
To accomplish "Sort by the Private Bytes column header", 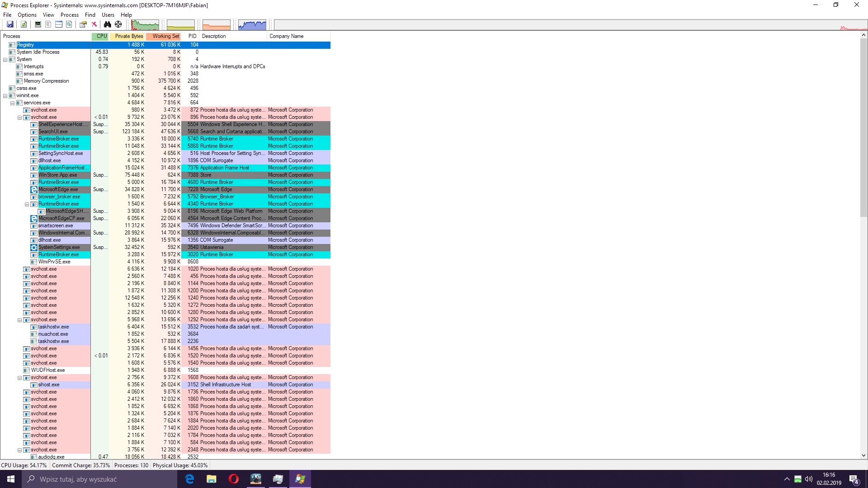I will pyautogui.click(x=127, y=36).
